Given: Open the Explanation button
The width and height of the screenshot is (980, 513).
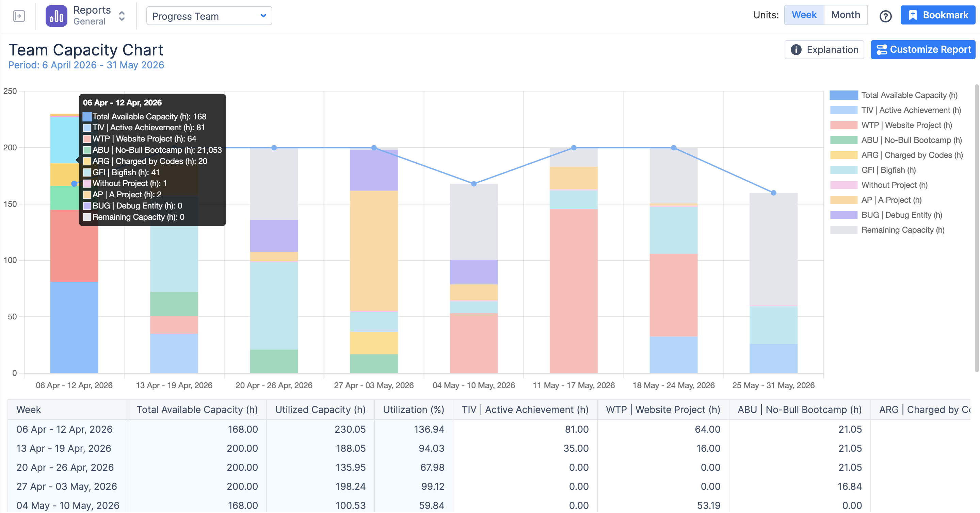Looking at the screenshot, I should (824, 50).
